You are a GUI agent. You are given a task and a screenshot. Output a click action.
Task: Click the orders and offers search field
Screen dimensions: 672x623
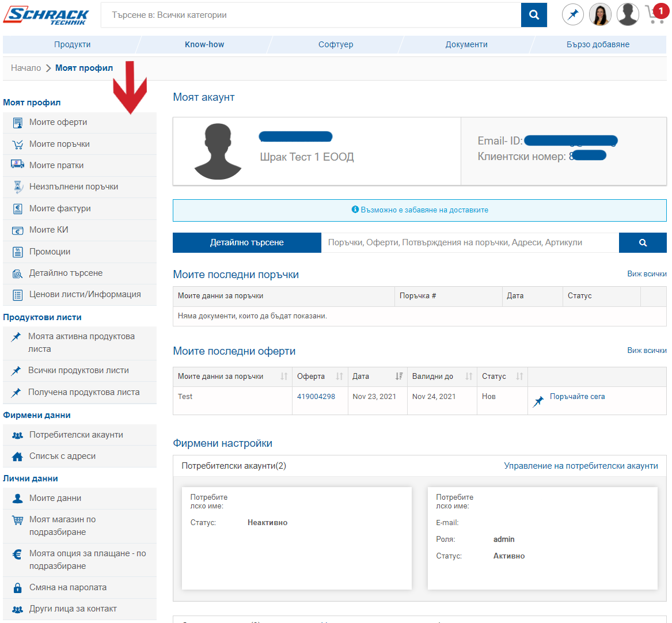pyautogui.click(x=470, y=242)
